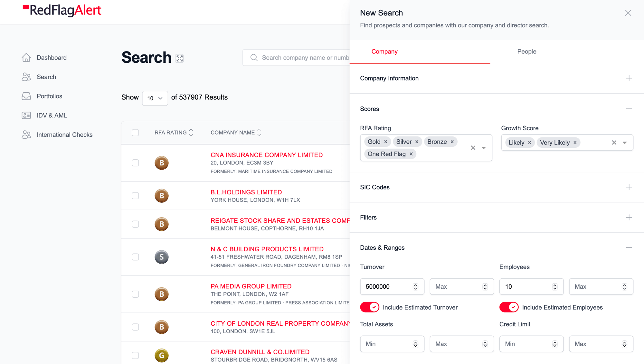This screenshot has height=364, width=644.
Task: Click the Turnover Max field
Action: tap(461, 286)
